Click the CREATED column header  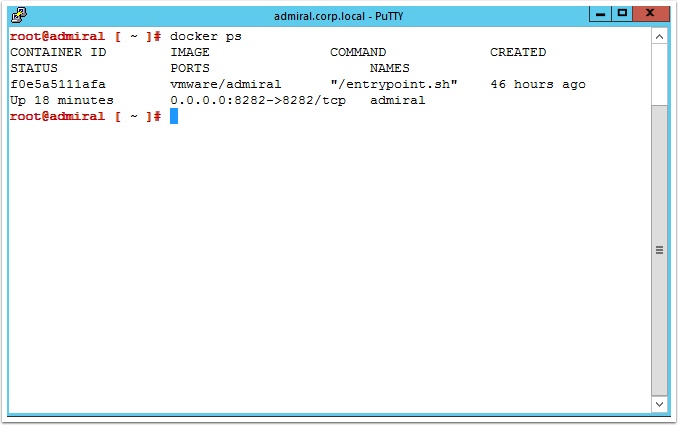[x=518, y=52]
